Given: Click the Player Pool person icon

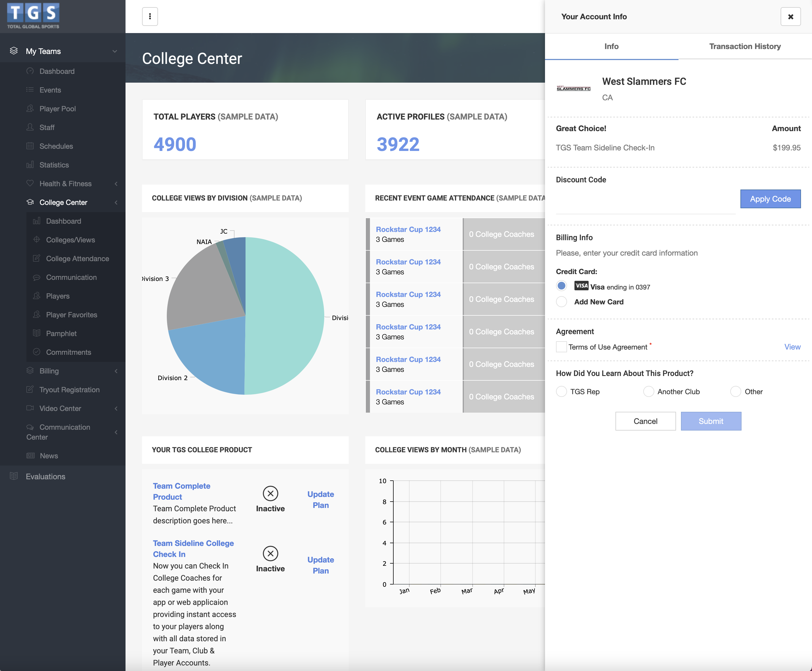Looking at the screenshot, I should pyautogui.click(x=30, y=109).
